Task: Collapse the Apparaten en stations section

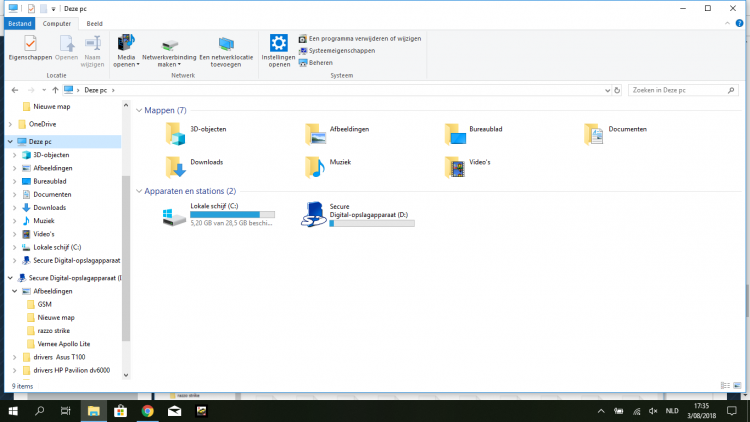Action: 138,190
